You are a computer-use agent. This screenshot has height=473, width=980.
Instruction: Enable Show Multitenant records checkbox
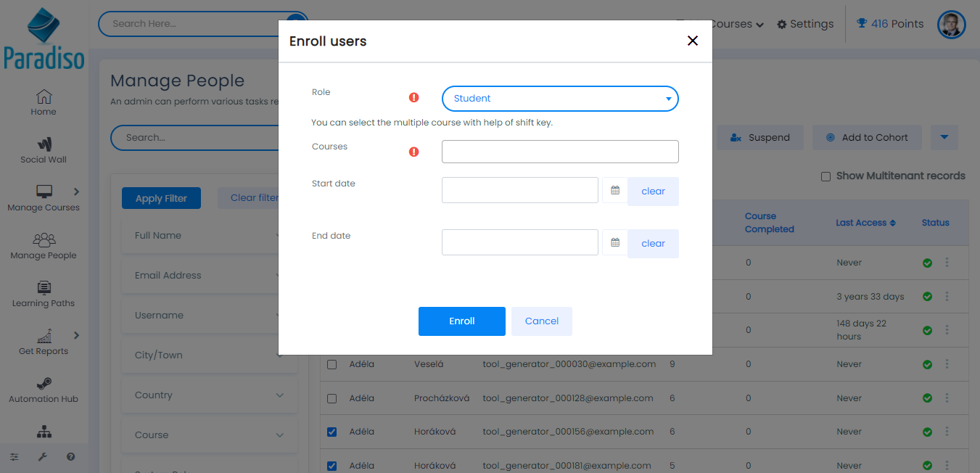(x=825, y=176)
